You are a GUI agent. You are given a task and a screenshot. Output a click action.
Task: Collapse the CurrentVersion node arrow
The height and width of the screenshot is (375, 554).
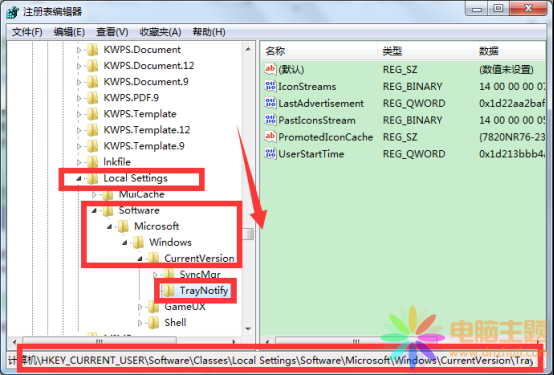coord(140,259)
